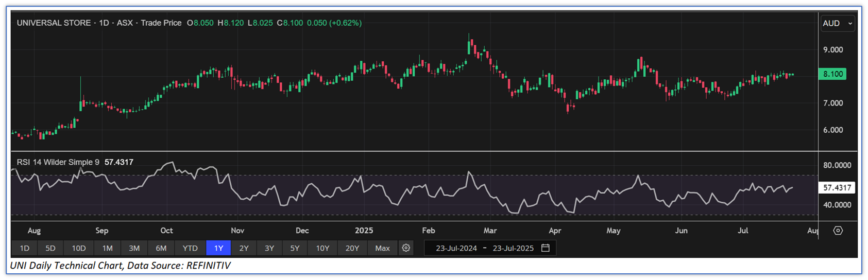Viewport: 868px width, 280px height.
Task: Show Max available history
Action: (382, 248)
